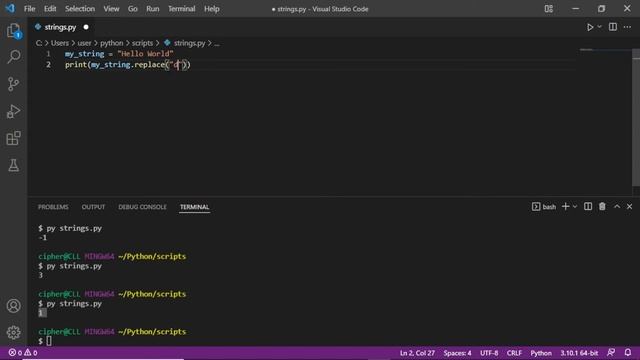
Task: Select the strings.py editor tab
Action: pos(60,27)
